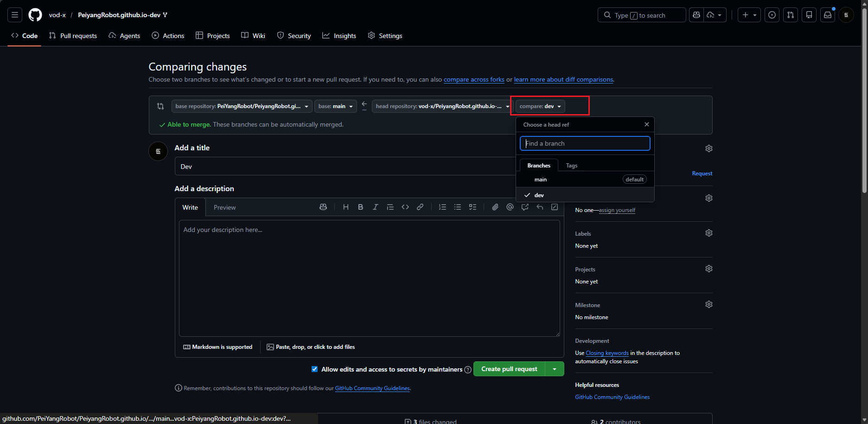Attach files using the paperclip icon
Screen dimensions: 868x424
[x=495, y=207]
